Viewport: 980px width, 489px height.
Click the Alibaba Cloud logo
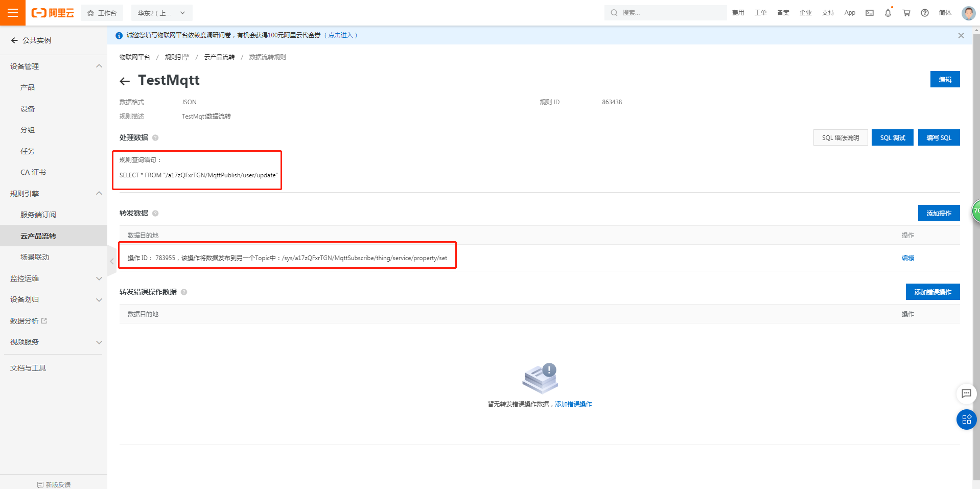click(53, 13)
